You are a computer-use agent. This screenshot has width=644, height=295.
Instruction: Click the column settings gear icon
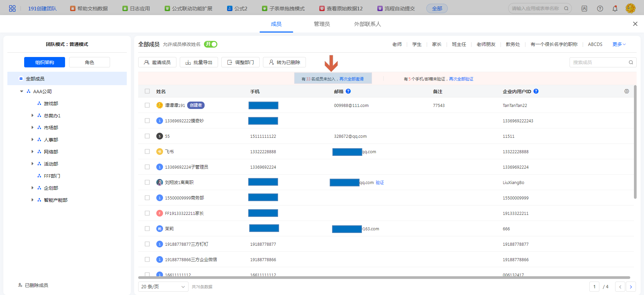(x=626, y=91)
